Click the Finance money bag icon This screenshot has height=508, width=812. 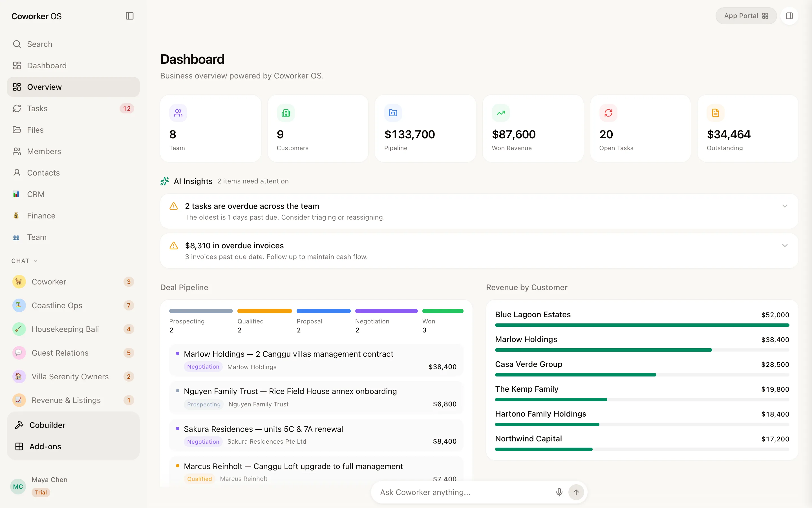[16, 216]
